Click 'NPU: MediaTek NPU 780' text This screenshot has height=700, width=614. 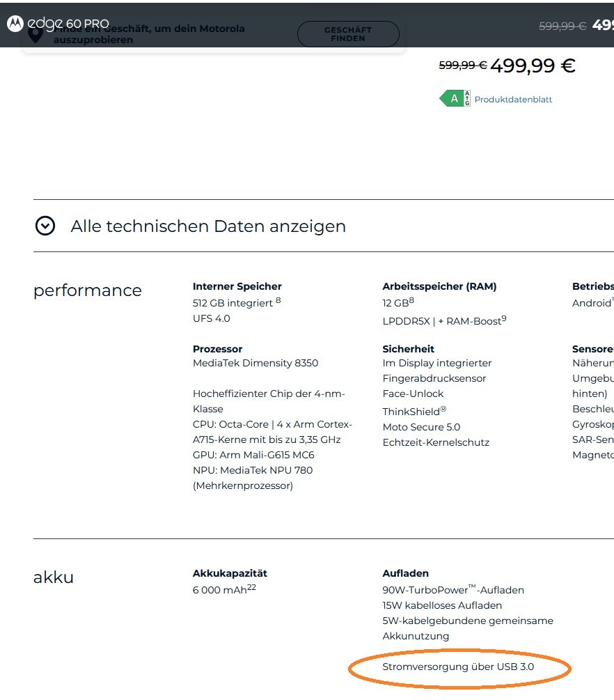[x=253, y=470]
